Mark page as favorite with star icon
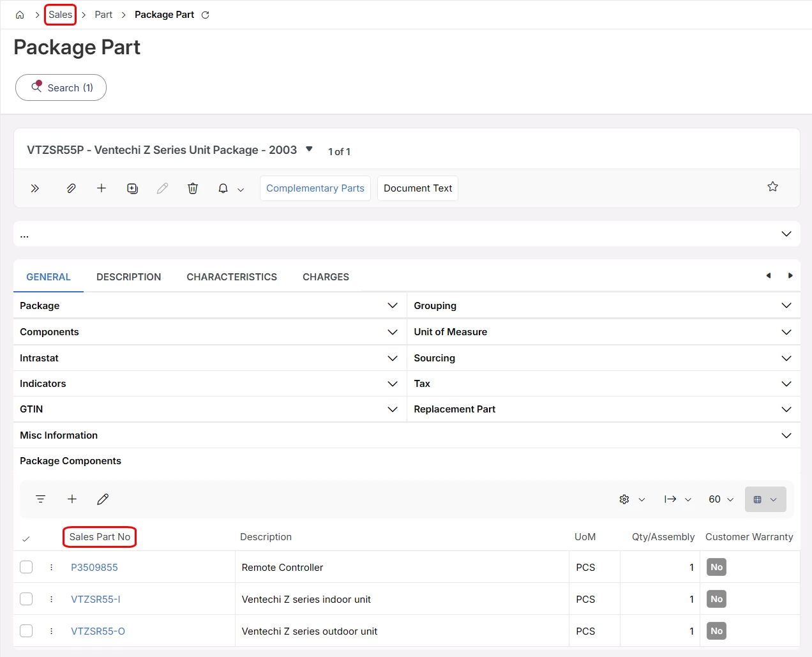Image resolution: width=812 pixels, height=657 pixels. [772, 186]
